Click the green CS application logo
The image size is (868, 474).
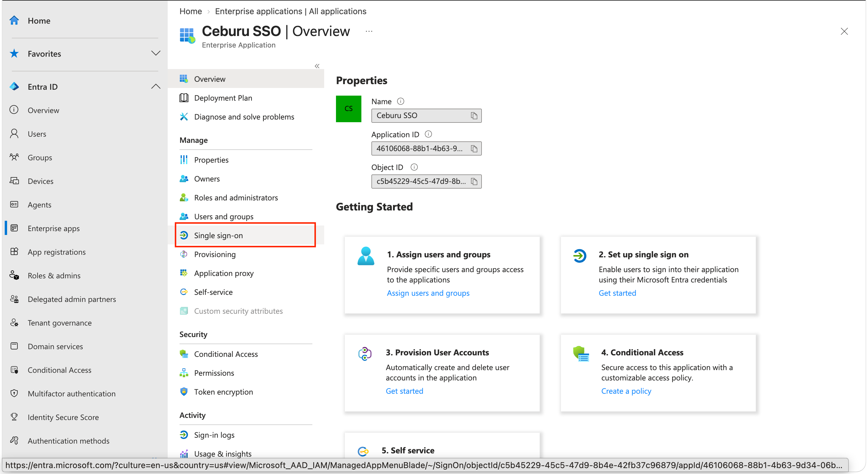tap(348, 109)
